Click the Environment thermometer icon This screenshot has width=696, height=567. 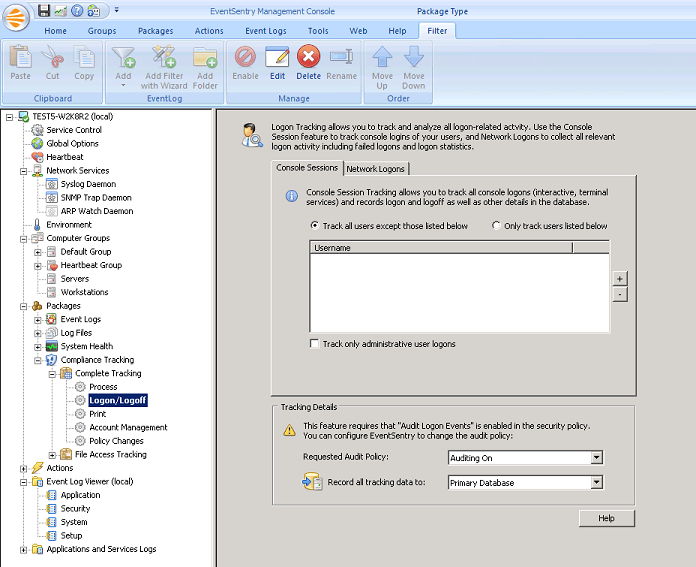[37, 225]
